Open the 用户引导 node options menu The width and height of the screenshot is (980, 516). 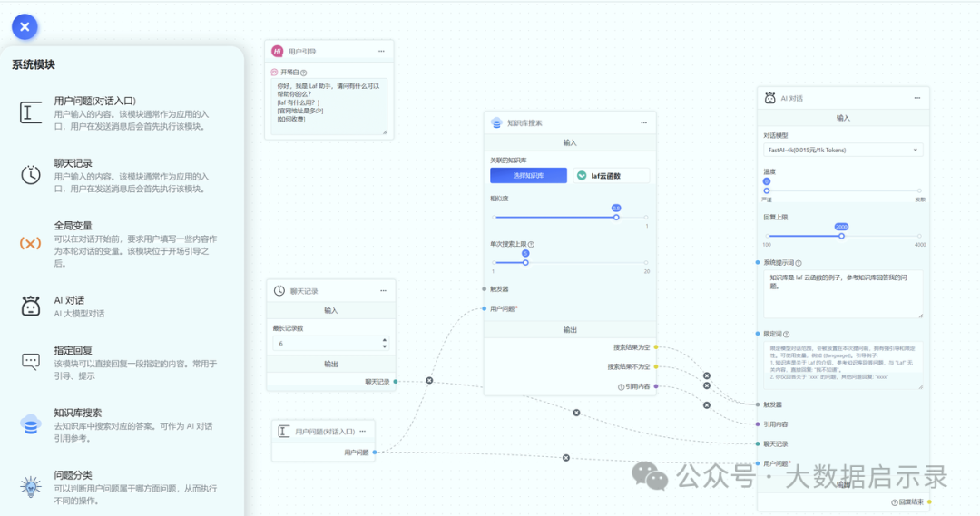(x=381, y=51)
